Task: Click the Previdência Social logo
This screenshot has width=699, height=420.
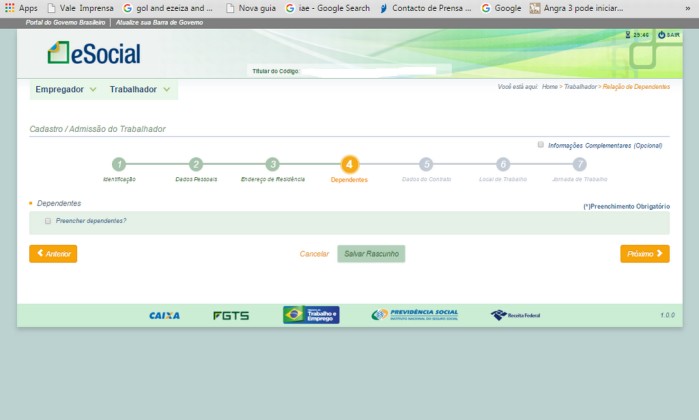Action: [x=414, y=314]
